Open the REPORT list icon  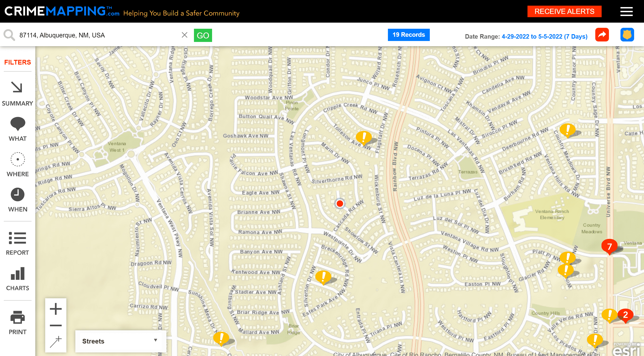point(17,238)
